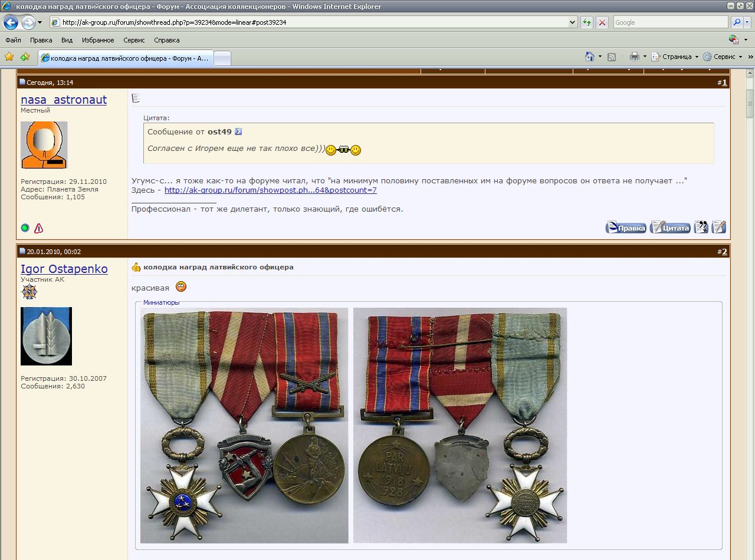Go back with the browser Back arrow
Image resolution: width=755 pixels, height=560 pixels.
click(11, 23)
